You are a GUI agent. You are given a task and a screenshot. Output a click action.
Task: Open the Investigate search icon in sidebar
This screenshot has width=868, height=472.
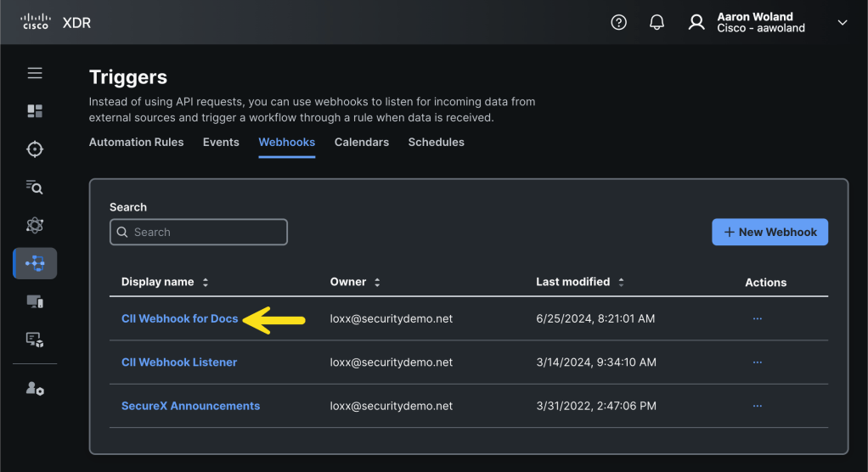click(x=35, y=188)
